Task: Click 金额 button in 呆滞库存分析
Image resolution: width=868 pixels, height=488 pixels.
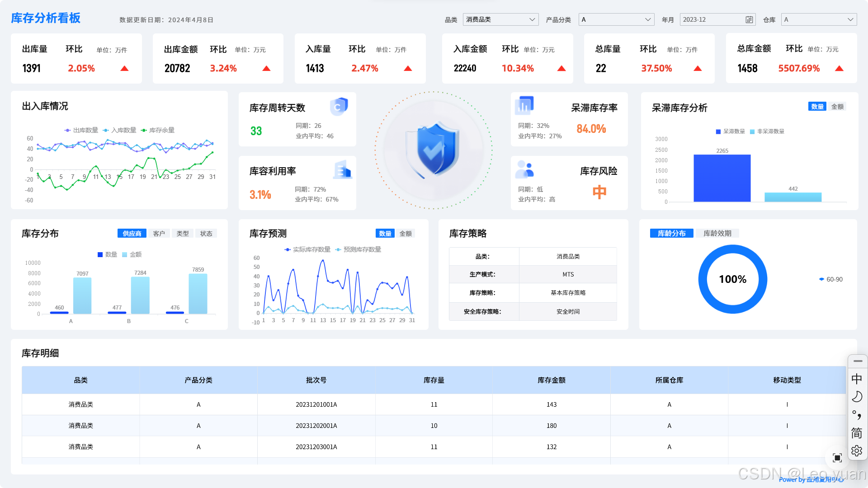Action: click(x=837, y=107)
